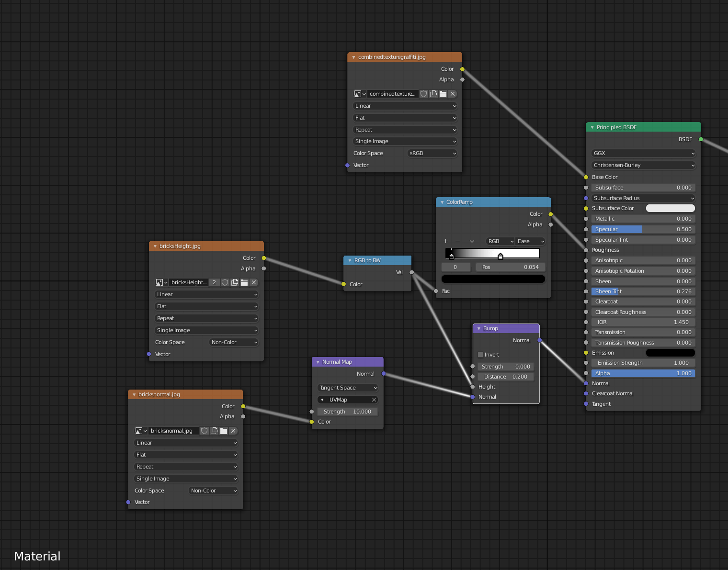Remove color stop with ColorRamp minus
Viewport: 728px width, 570px height.
click(457, 241)
